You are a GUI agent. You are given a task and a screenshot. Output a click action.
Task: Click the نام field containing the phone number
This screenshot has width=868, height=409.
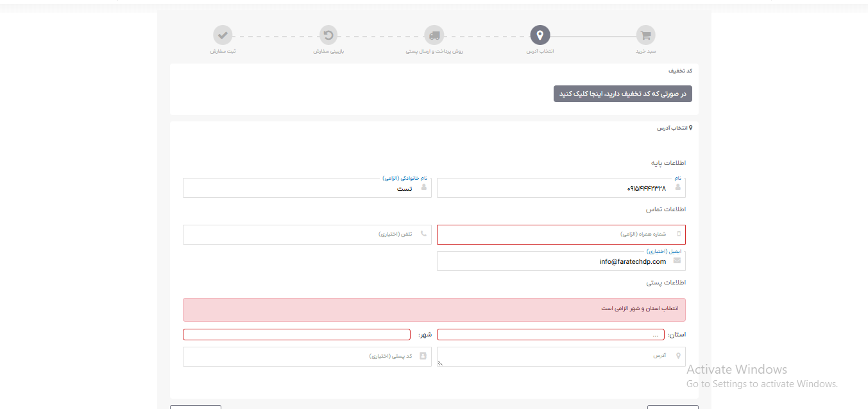[x=561, y=187]
